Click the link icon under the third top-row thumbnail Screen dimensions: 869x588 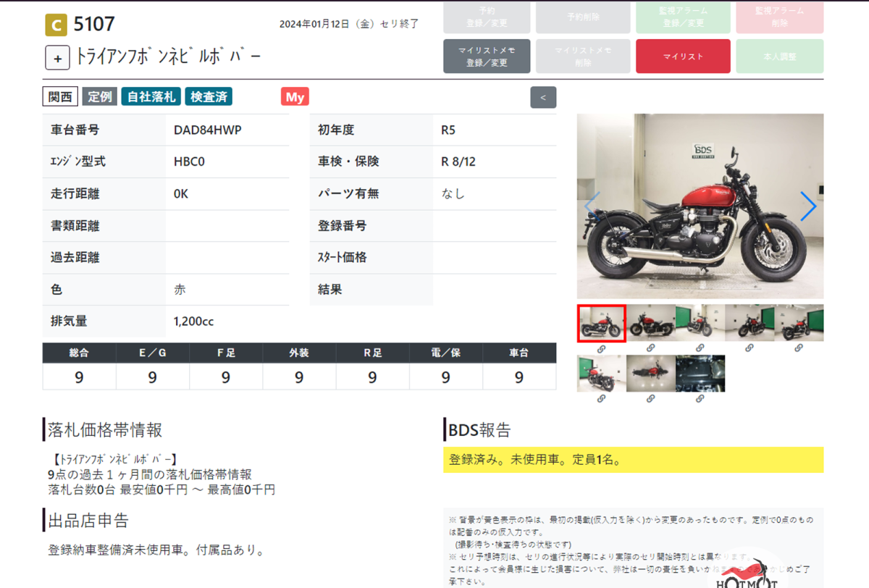[700, 348]
